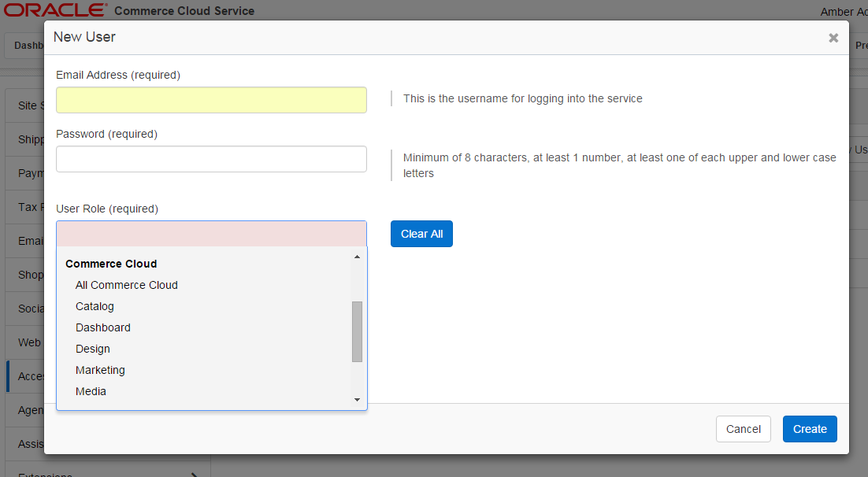Open the Amber account menu
Image resolution: width=868 pixels, height=477 pixels.
pos(844,12)
